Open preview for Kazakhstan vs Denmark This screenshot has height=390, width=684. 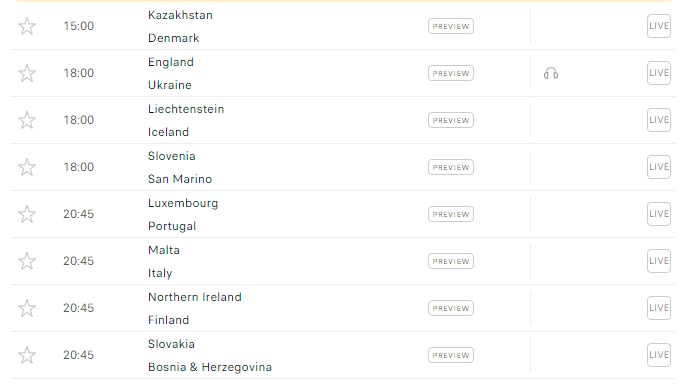pyautogui.click(x=451, y=26)
